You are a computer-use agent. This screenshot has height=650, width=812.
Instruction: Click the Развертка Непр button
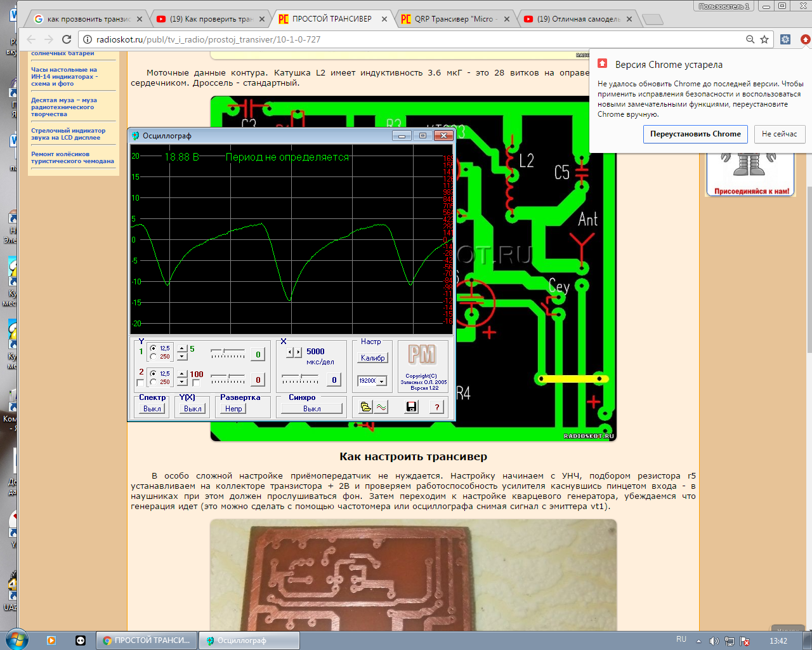pos(233,409)
